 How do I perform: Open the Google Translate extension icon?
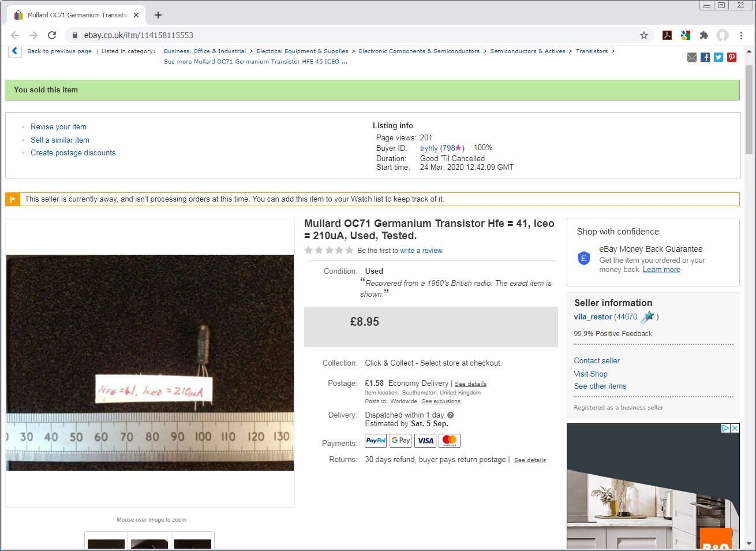click(x=686, y=35)
